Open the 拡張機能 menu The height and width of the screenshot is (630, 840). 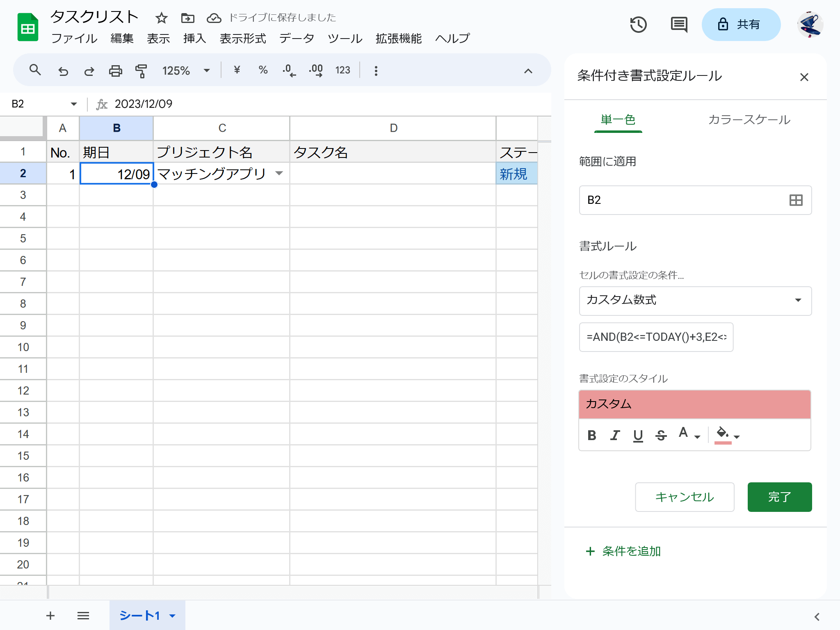click(398, 39)
